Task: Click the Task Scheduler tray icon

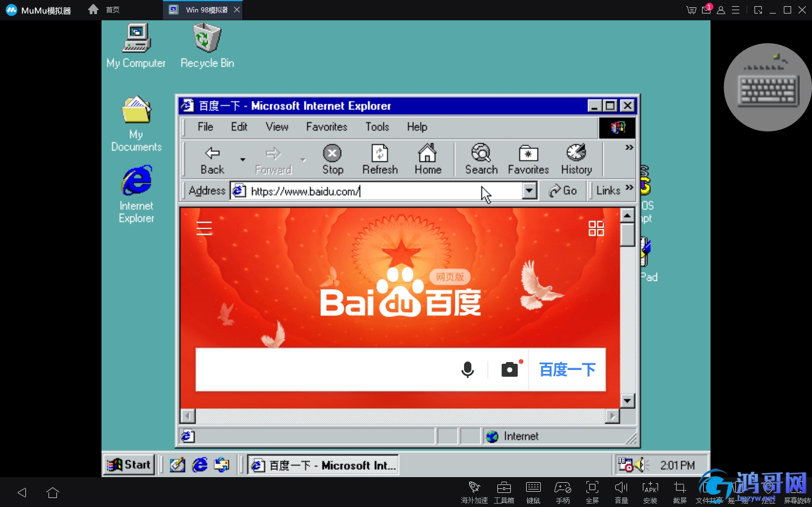Action: click(625, 465)
